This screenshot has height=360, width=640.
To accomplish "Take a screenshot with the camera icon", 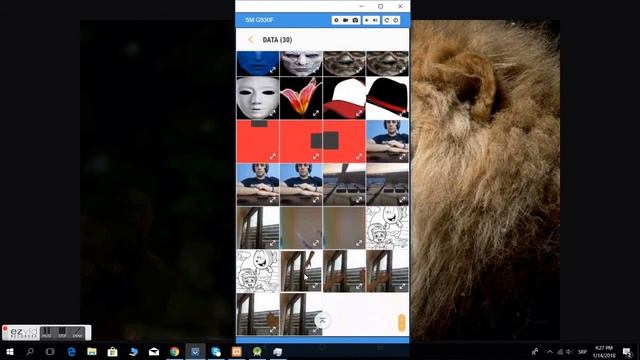I will coord(356,20).
